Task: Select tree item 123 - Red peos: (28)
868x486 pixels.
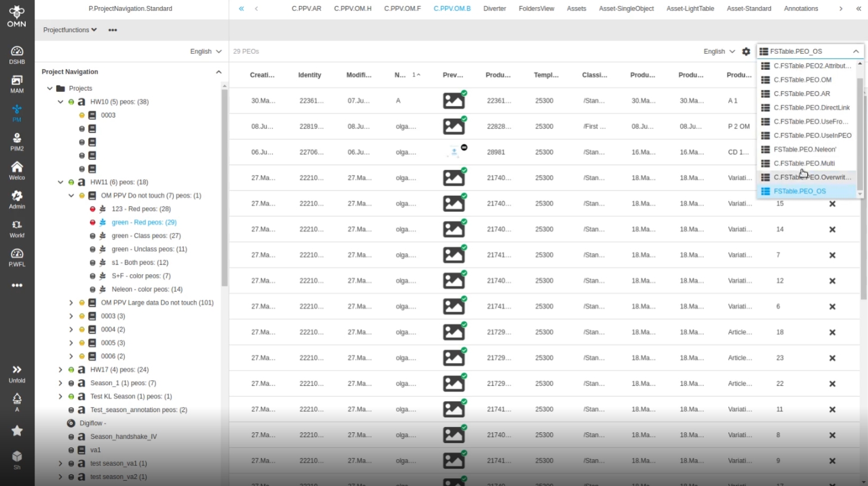Action: 141,209
